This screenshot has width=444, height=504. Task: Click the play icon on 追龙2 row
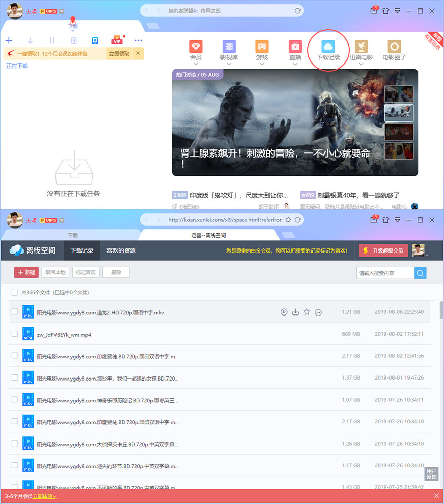pos(284,312)
